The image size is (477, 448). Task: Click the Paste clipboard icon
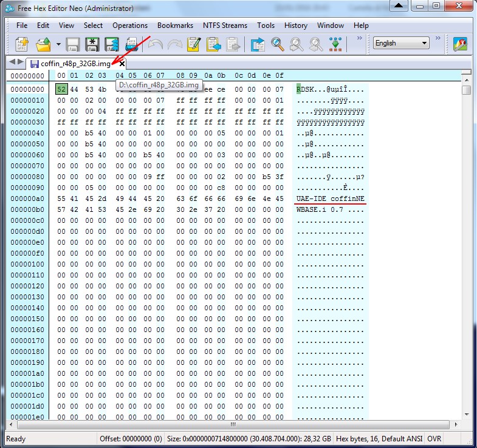[213, 44]
